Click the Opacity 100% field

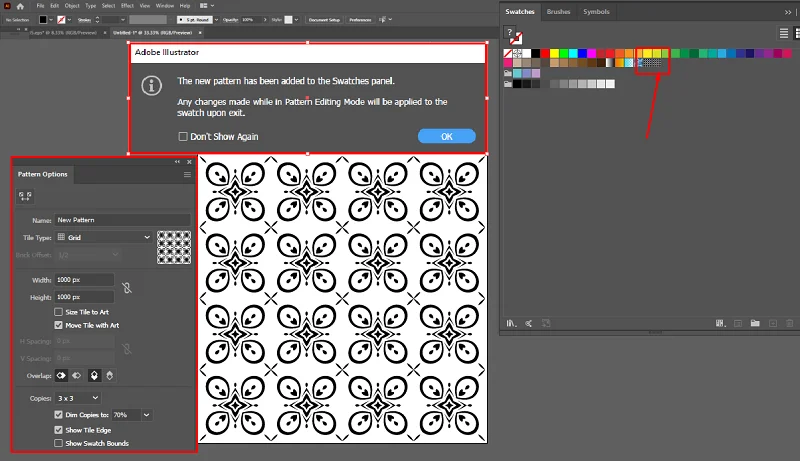251,19
